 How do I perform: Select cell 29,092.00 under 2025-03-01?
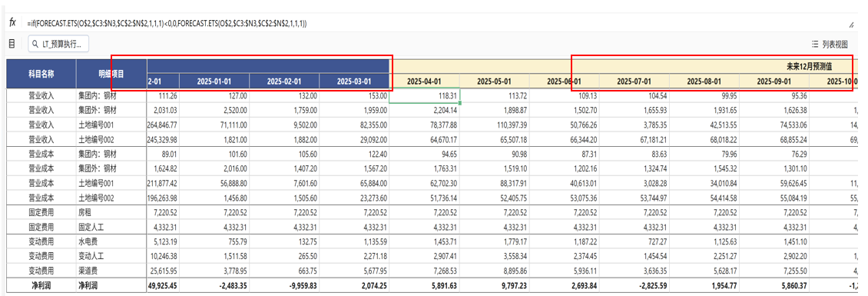354,139
